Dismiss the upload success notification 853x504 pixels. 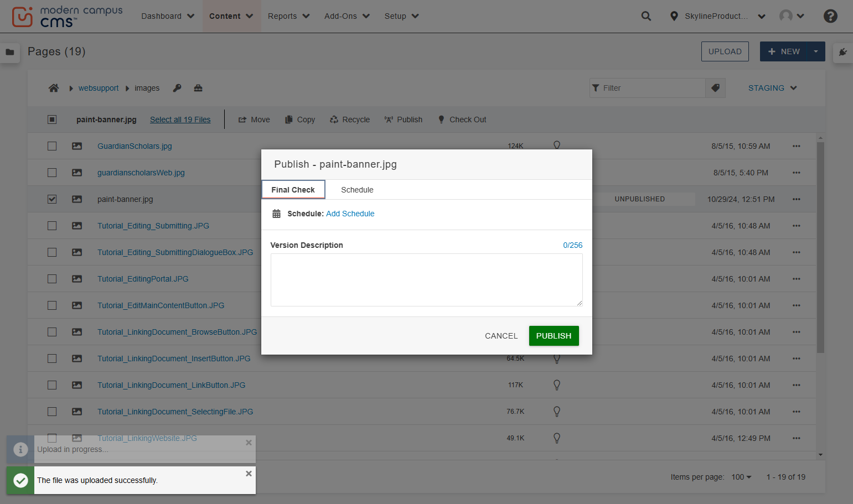249,474
